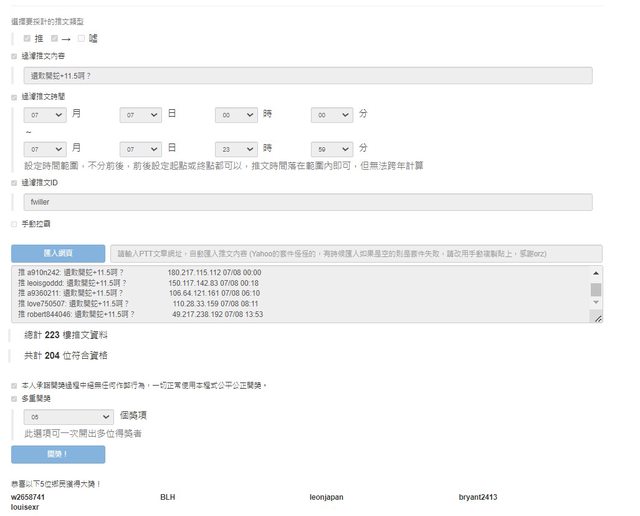The image size is (640, 516).
Task: Tick the no-cheating declaration checkbox
Action: point(14,384)
